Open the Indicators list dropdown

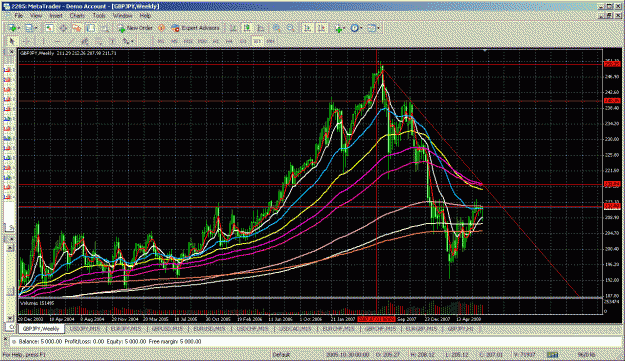pyautogui.click(x=340, y=28)
